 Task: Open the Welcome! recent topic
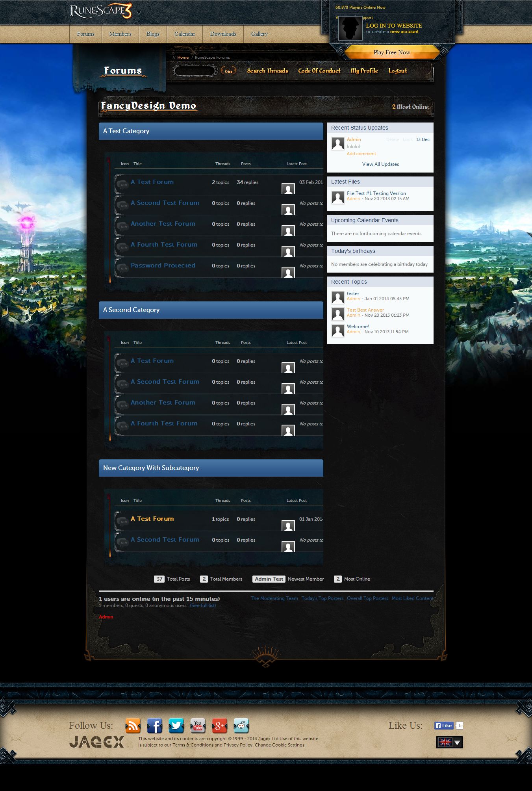pyautogui.click(x=358, y=327)
